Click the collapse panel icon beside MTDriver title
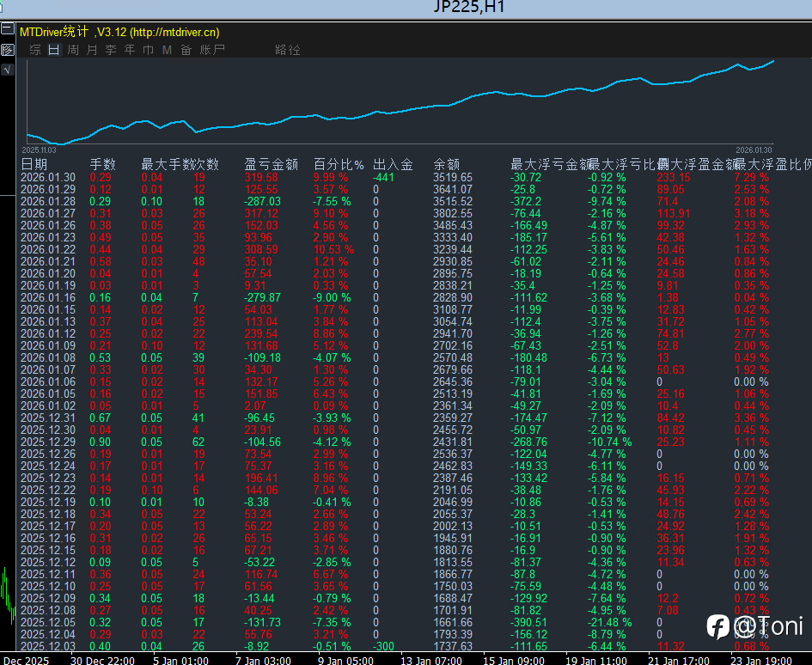The width and height of the screenshot is (812, 665). (7, 29)
